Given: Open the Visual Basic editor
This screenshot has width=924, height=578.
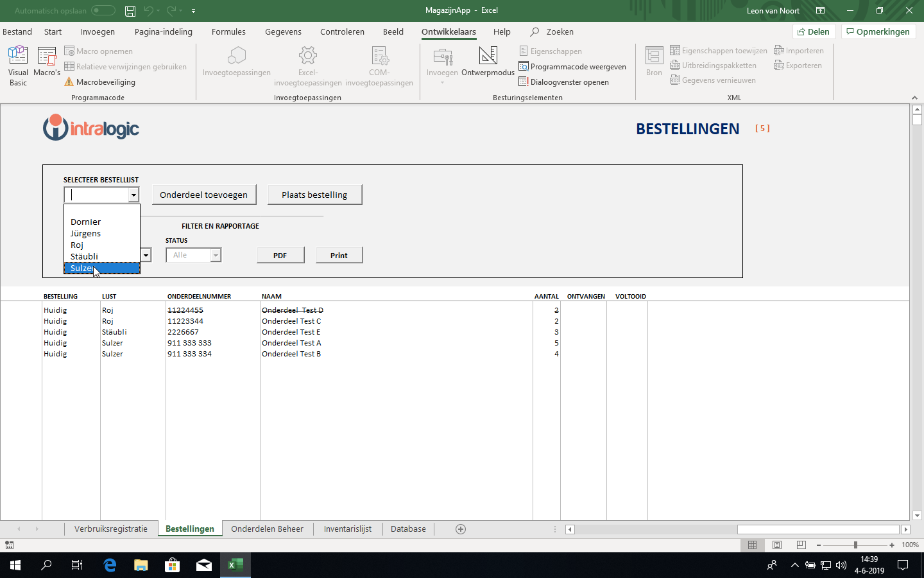Looking at the screenshot, I should (18, 65).
